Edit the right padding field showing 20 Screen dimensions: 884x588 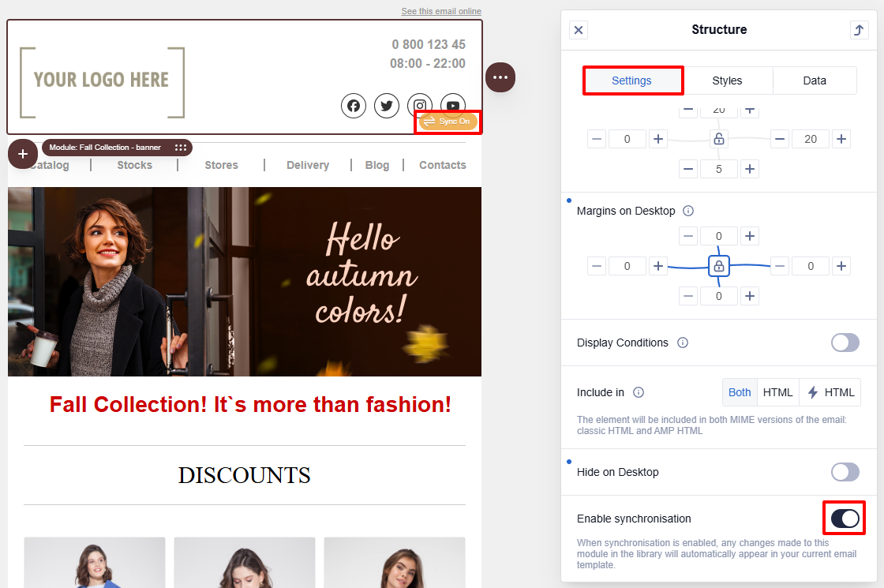pos(810,139)
